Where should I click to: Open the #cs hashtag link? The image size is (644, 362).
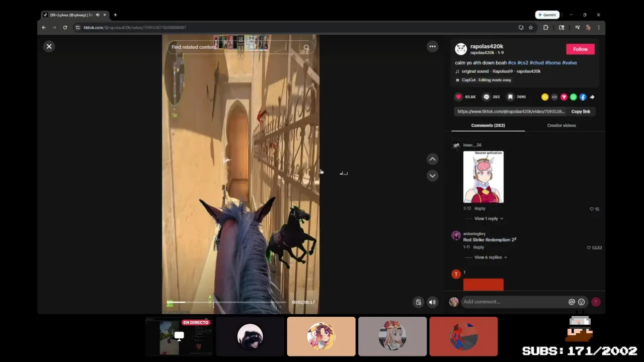[512, 63]
